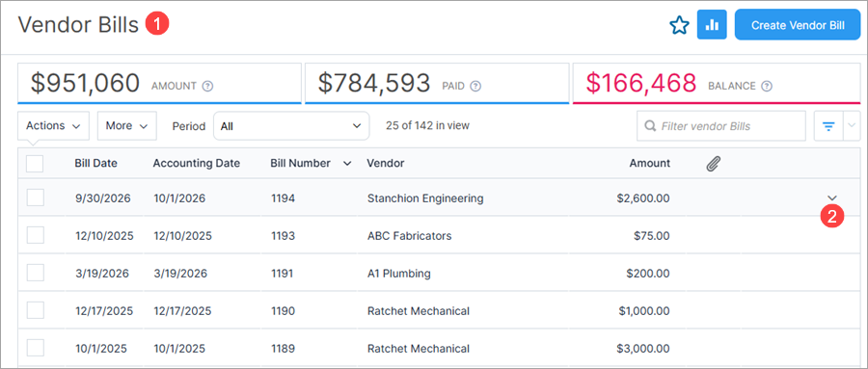Click the $3,000.00 amount

[x=643, y=349]
